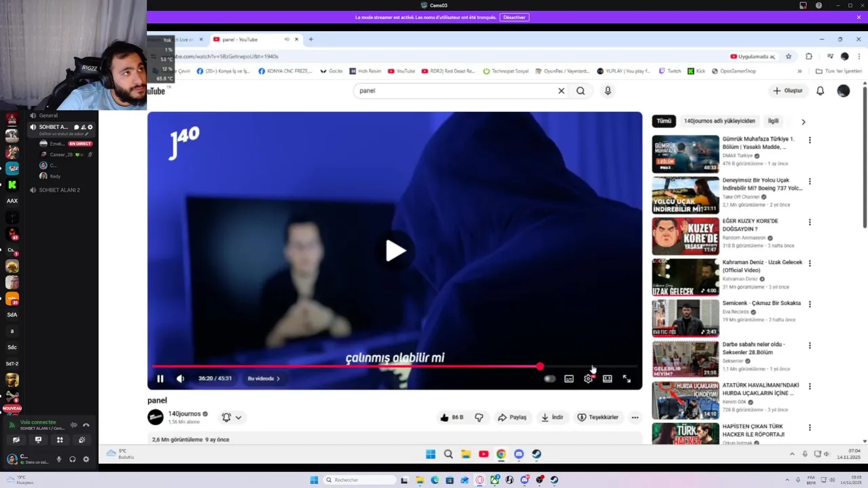868x488 pixels.
Task: Open options for 'Deneyimsiz Bir Yolcu' video
Action: click(809, 182)
